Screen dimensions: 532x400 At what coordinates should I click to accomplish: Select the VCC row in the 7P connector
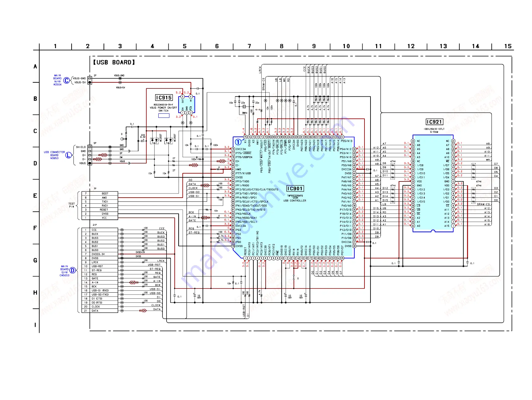[100, 218]
